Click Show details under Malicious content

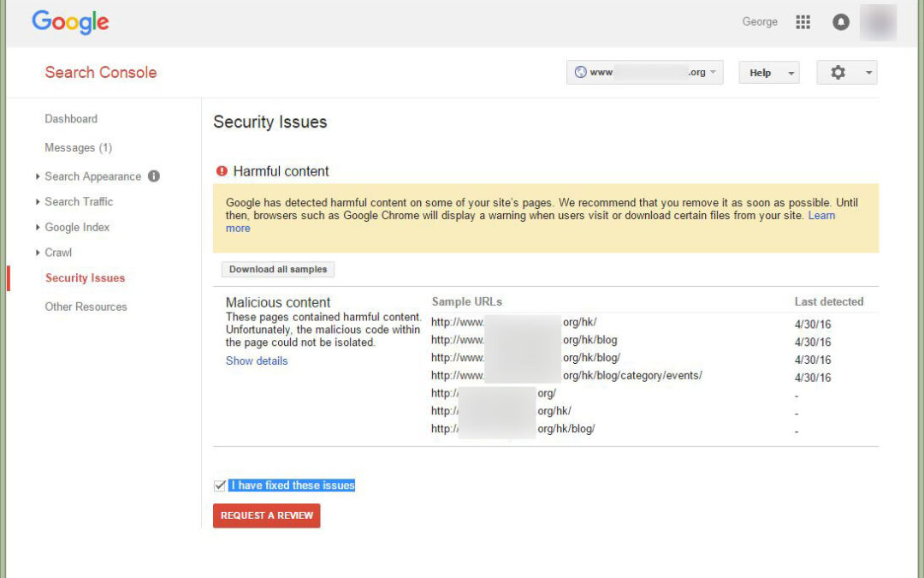pos(257,361)
